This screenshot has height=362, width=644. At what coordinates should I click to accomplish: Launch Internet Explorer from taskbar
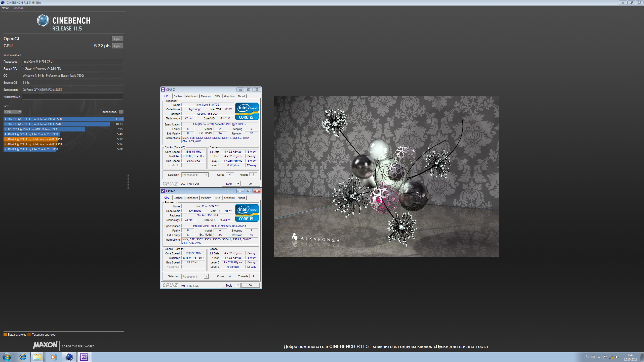[x=22, y=357]
